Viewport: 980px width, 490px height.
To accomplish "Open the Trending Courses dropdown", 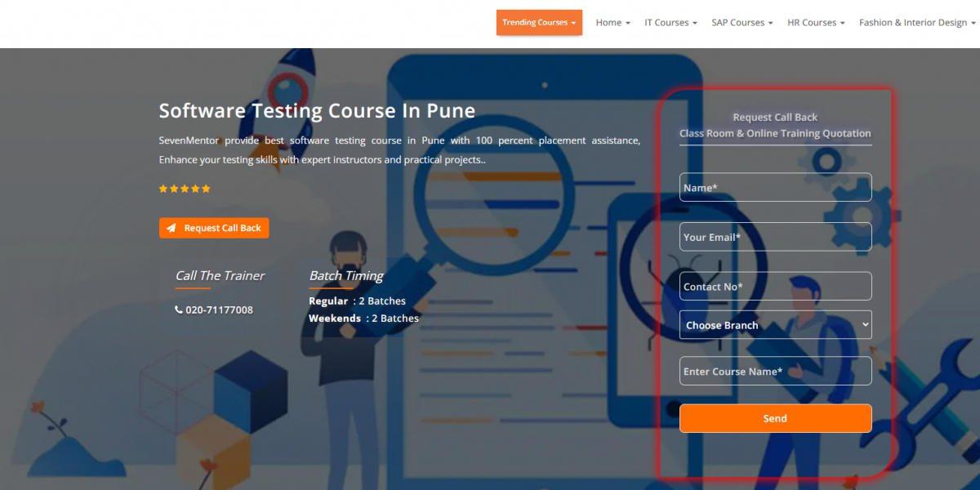I will [x=539, y=23].
